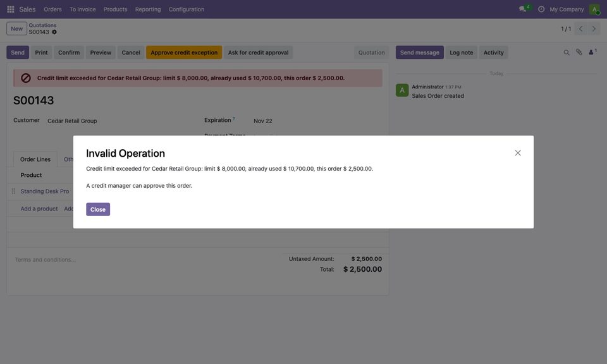Switch to the Order Lines tab

coord(35,159)
